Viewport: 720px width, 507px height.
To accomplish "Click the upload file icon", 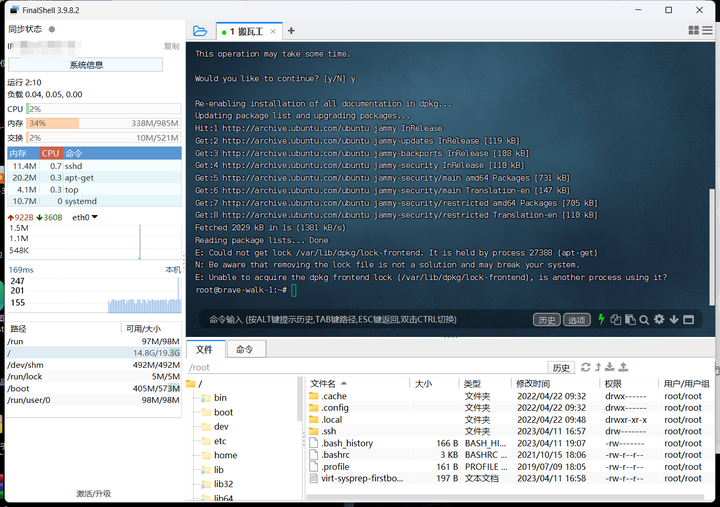I will click(x=623, y=367).
